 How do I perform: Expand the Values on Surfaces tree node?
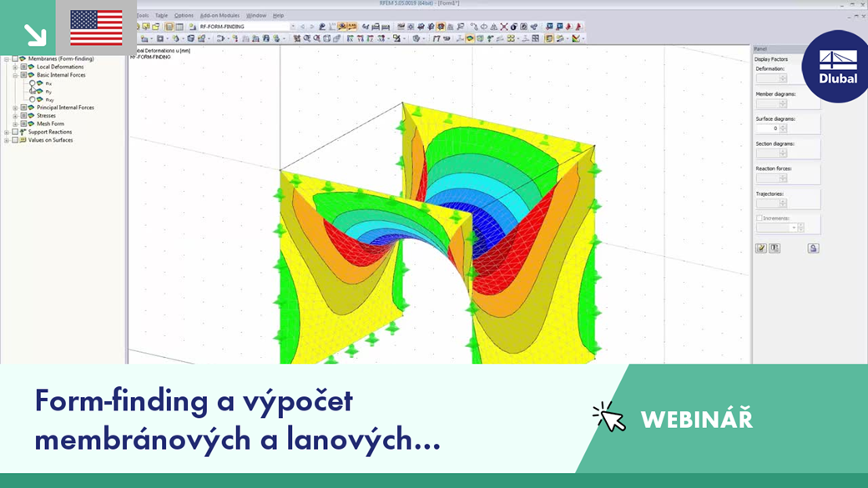click(x=7, y=140)
